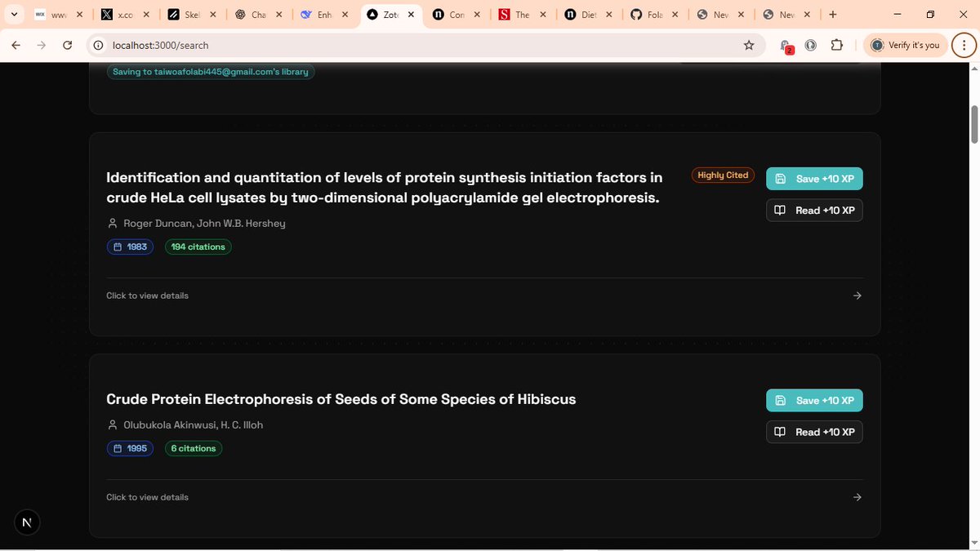Image resolution: width=980 pixels, height=551 pixels.
Task: Open the Chrome three-dot menu
Action: coord(963,45)
